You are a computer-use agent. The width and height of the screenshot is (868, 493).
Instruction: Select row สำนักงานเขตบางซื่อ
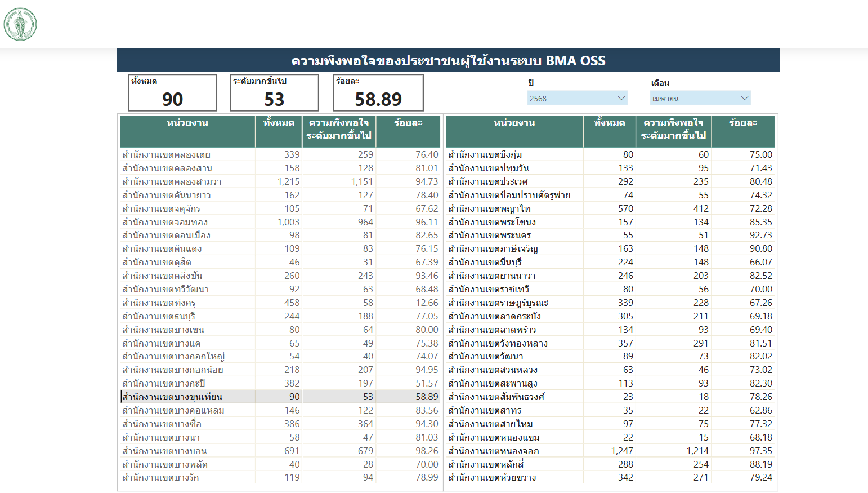(280, 424)
